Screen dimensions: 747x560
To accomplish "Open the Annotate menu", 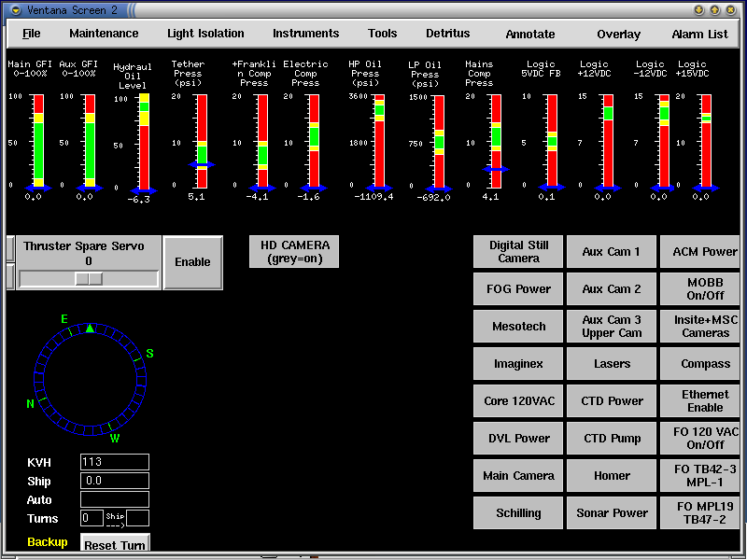I will 530,35.
